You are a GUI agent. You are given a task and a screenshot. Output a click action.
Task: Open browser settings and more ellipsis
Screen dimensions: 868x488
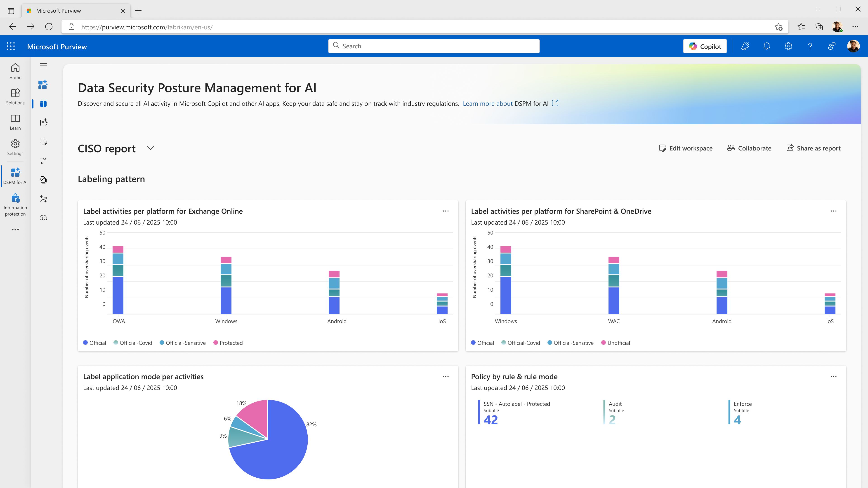point(855,27)
